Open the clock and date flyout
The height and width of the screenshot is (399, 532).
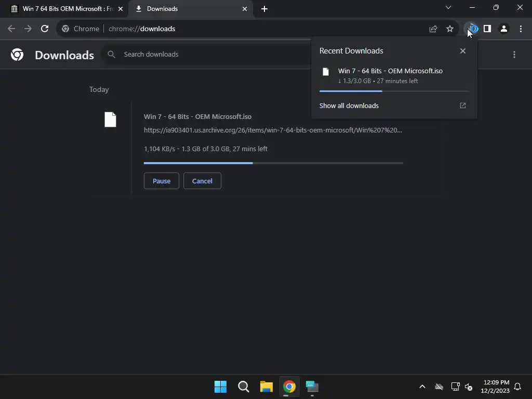[495, 387]
